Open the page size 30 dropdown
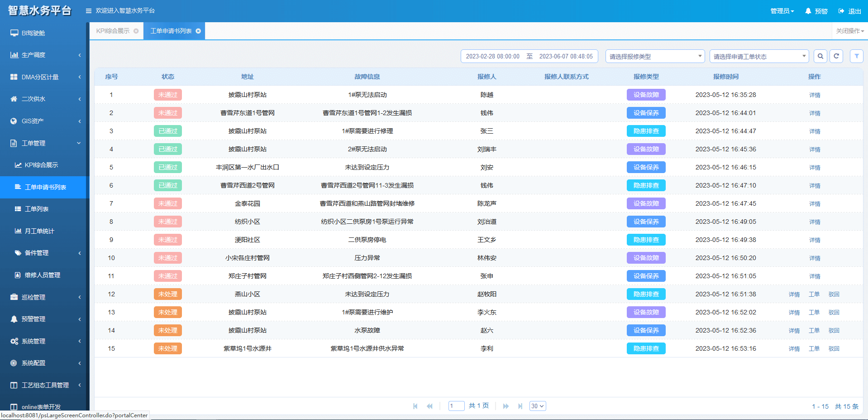This screenshot has height=420, width=868. tap(538, 406)
